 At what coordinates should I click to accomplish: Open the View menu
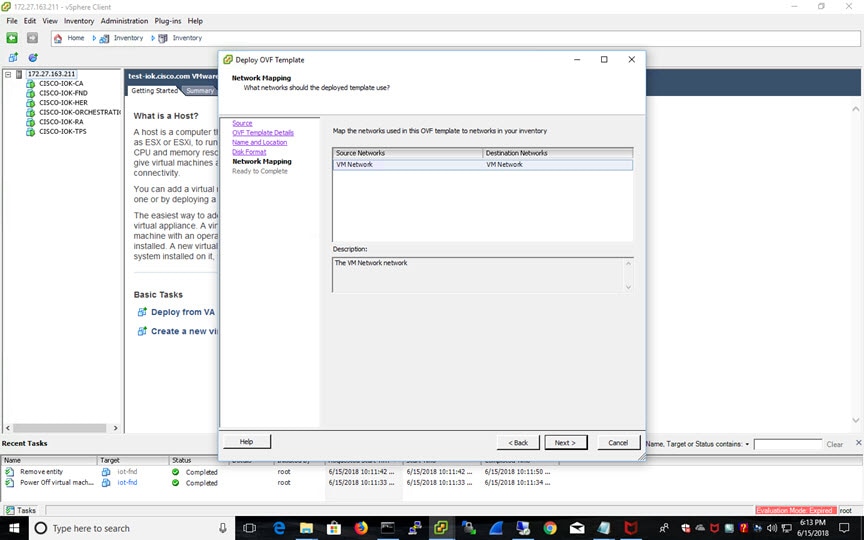(50, 21)
